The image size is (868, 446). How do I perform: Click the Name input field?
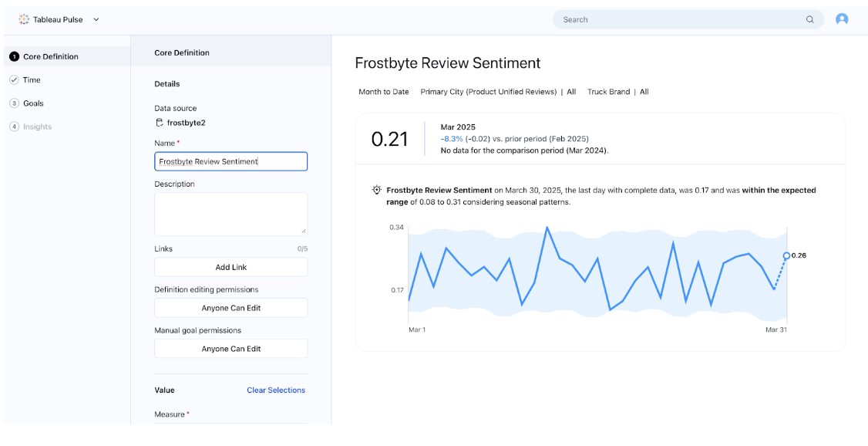(230, 161)
